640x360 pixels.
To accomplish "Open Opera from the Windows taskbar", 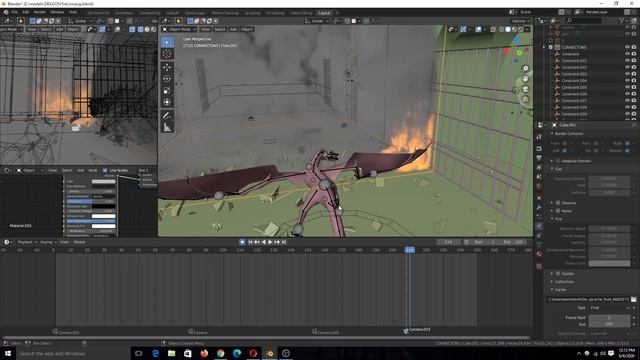I will click(253, 353).
